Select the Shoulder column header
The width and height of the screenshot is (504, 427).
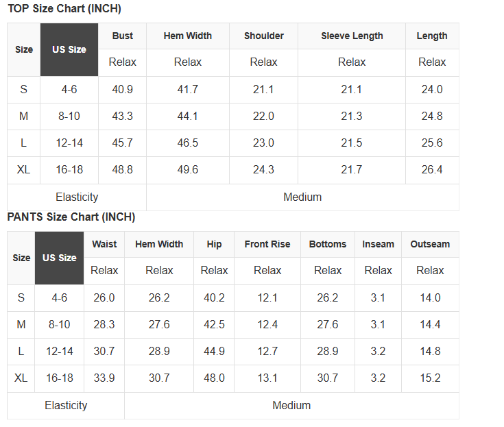click(263, 36)
